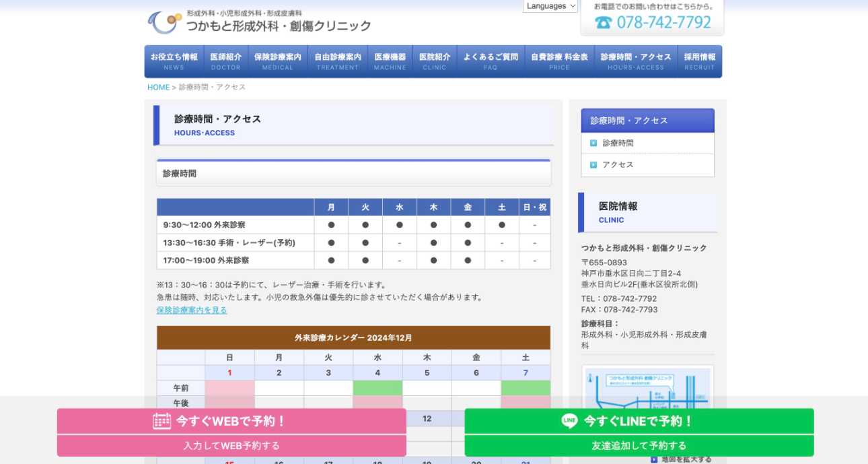Click 午後 row label in calendar

tap(181, 403)
